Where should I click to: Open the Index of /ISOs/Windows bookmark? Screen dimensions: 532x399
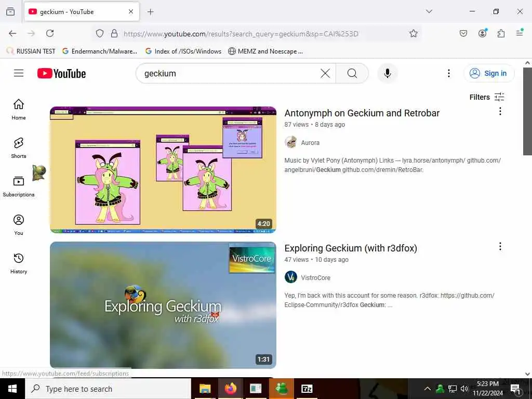point(183,51)
